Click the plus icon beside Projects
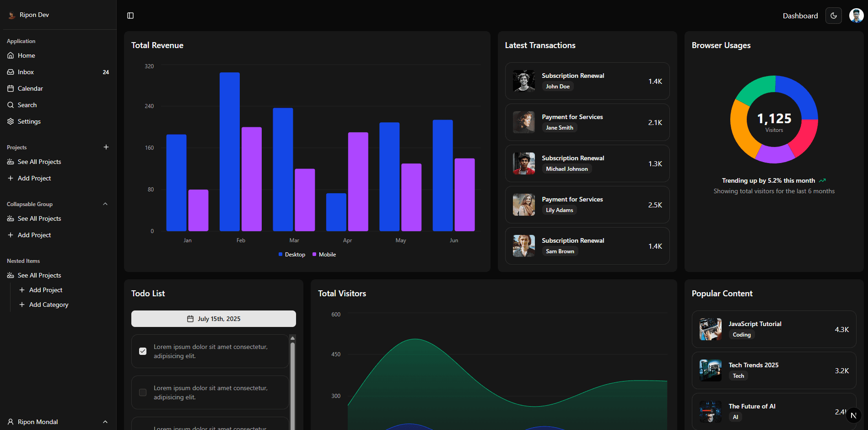 [x=106, y=147]
